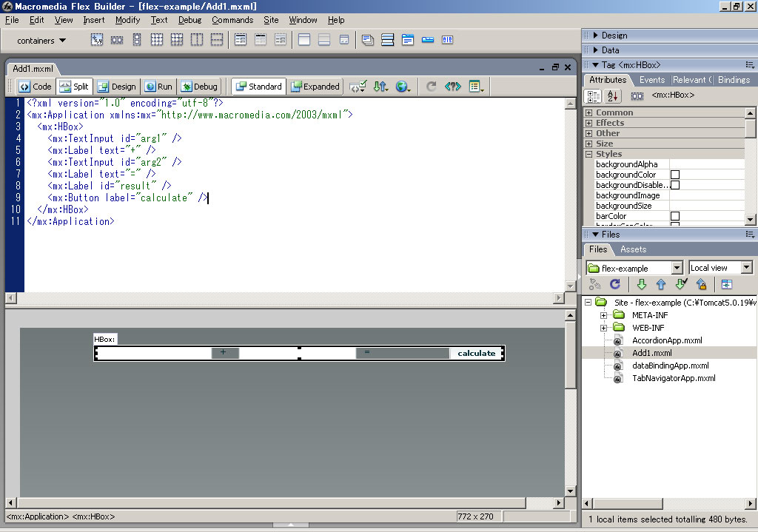The width and height of the screenshot is (758, 532).
Task: Select <mx:Application> in the tag selector
Action: pyautogui.click(x=38, y=516)
